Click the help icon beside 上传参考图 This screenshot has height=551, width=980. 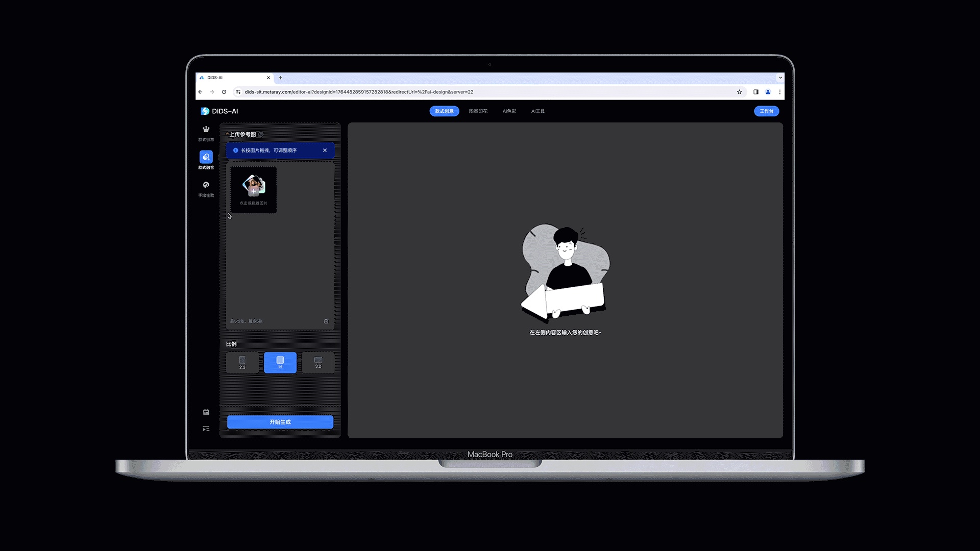(x=261, y=135)
